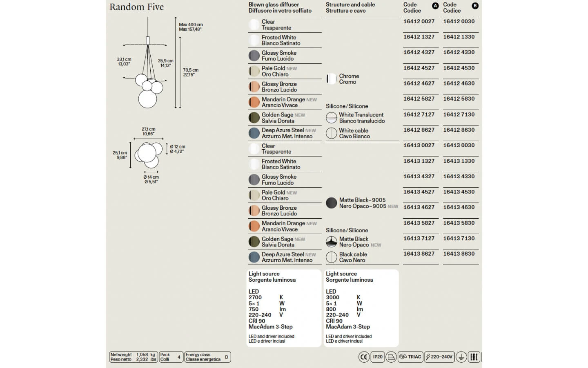Click product code 16412 5830

click(459, 99)
